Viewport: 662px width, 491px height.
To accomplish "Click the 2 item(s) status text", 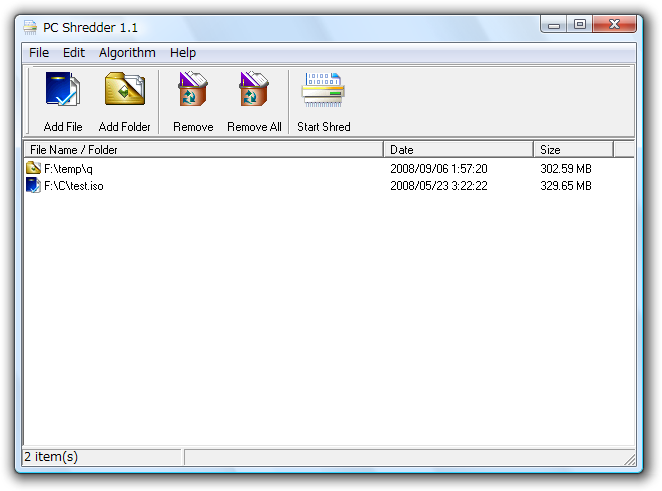I will pyautogui.click(x=51, y=456).
